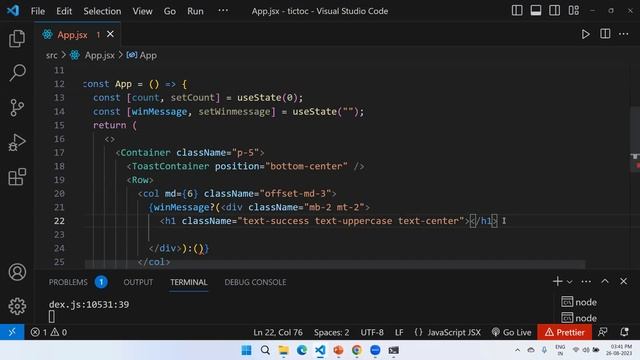Split the editor to the right
The height and width of the screenshot is (360, 640).
[605, 34]
